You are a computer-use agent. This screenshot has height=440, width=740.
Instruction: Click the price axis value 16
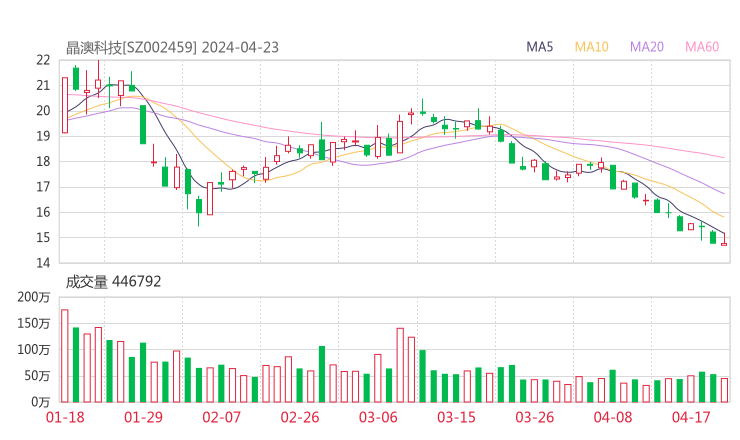[43, 212]
